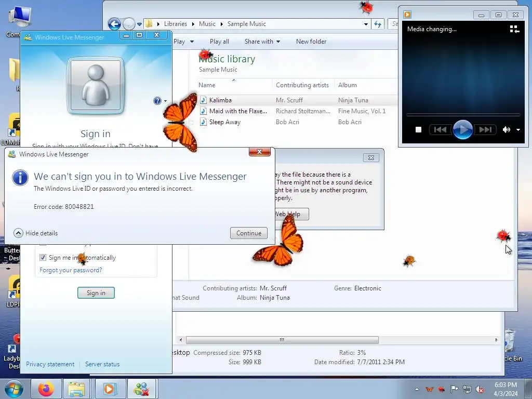Viewport: 532px width, 399px height.
Task: Click Play all in Explorer toolbar
Action: point(219,42)
